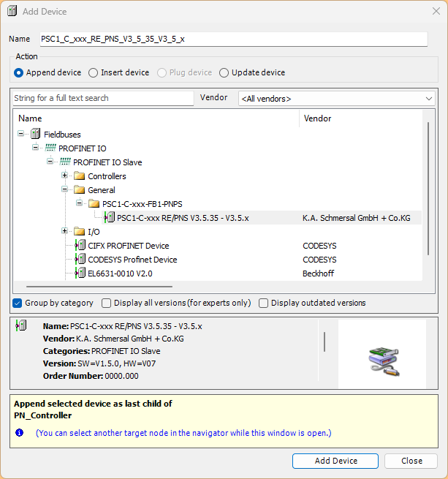The height and width of the screenshot is (479, 448).
Task: Select the Append device radio button
Action: point(18,72)
